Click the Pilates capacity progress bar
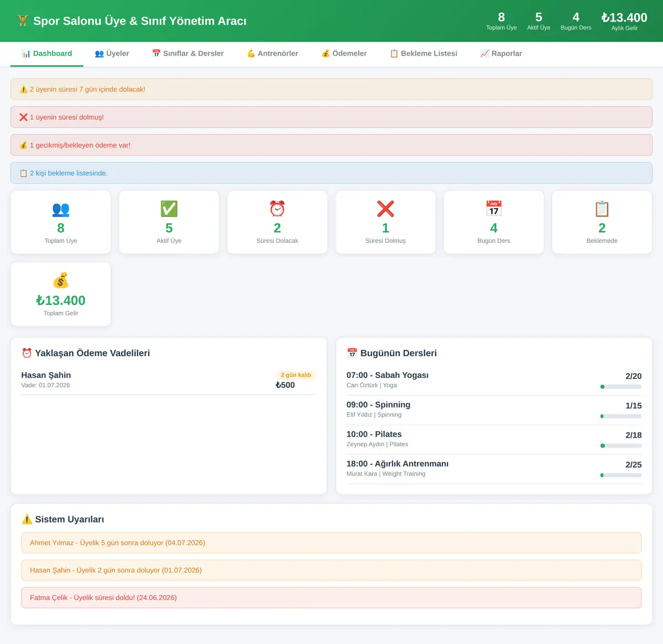The image size is (663, 644). [621, 446]
